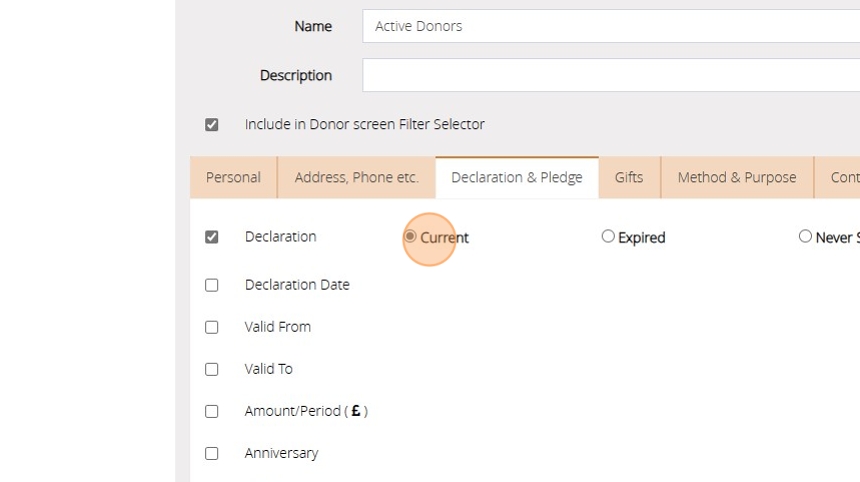Uncheck Include in Donor screen Filter Selector
This screenshot has height=482, width=860.
tap(212, 125)
